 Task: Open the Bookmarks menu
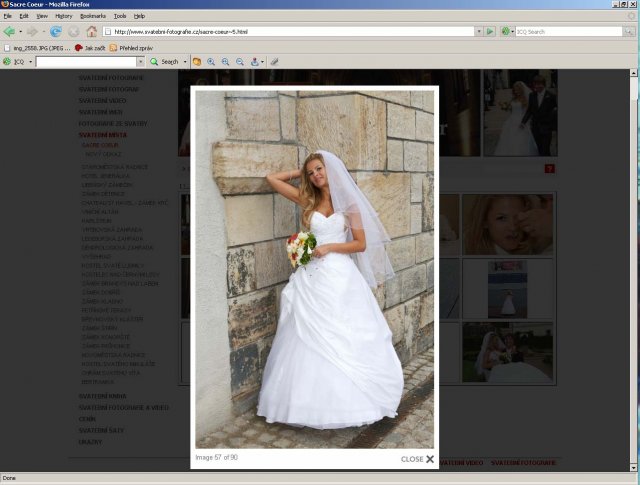pyautogui.click(x=92, y=16)
